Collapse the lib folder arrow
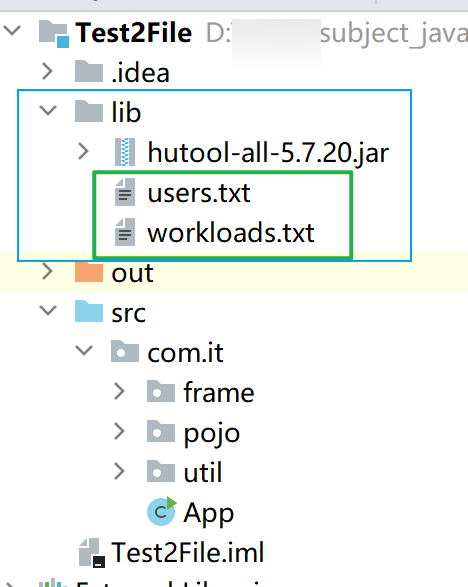 click(x=48, y=110)
